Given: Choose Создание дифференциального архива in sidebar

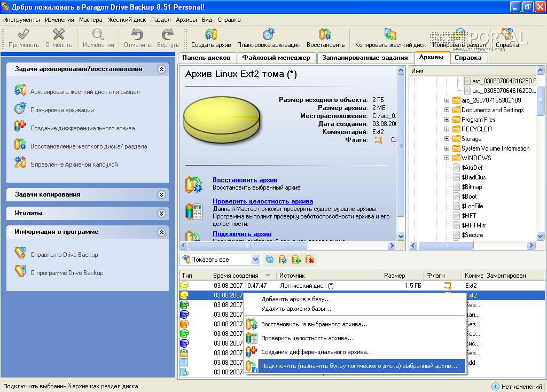Looking at the screenshot, I should click(x=82, y=128).
